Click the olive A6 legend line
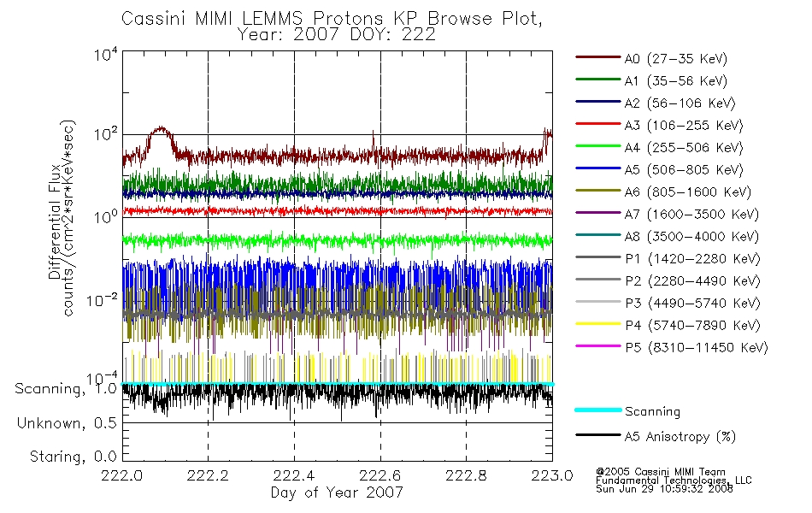The image size is (812, 513). coord(598,191)
